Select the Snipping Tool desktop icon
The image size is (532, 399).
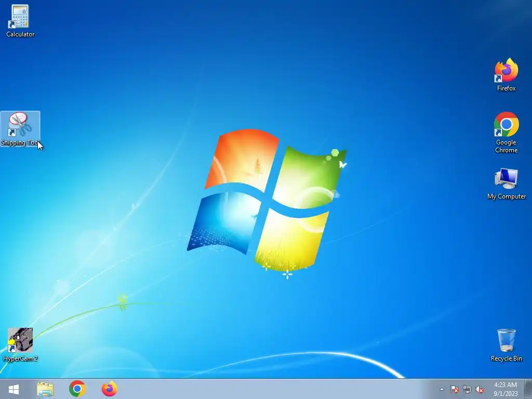(x=20, y=129)
